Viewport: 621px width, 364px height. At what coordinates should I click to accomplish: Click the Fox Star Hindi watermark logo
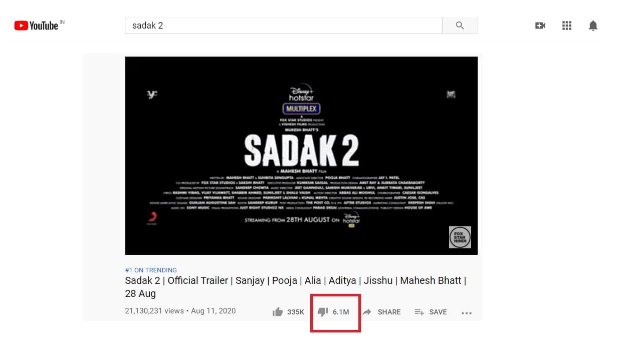click(460, 237)
